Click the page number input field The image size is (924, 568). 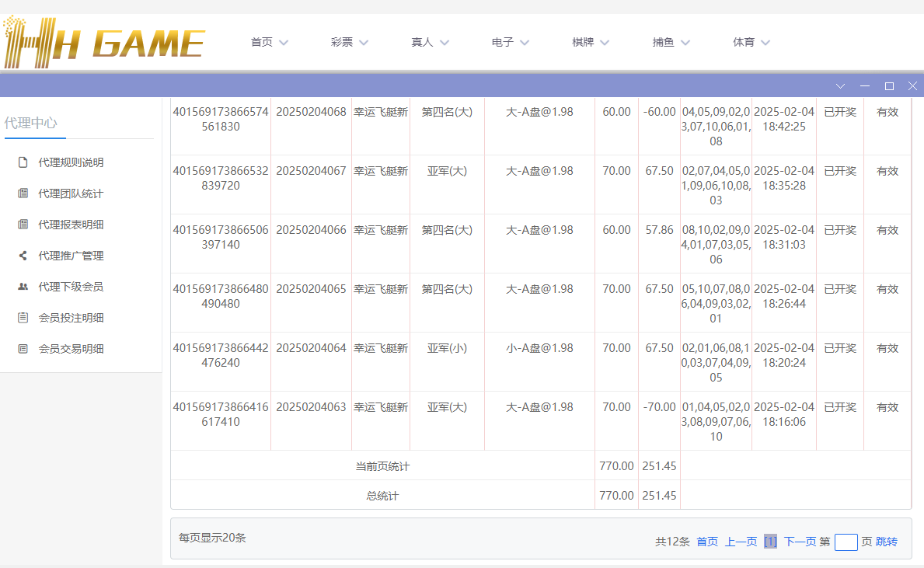coord(846,542)
